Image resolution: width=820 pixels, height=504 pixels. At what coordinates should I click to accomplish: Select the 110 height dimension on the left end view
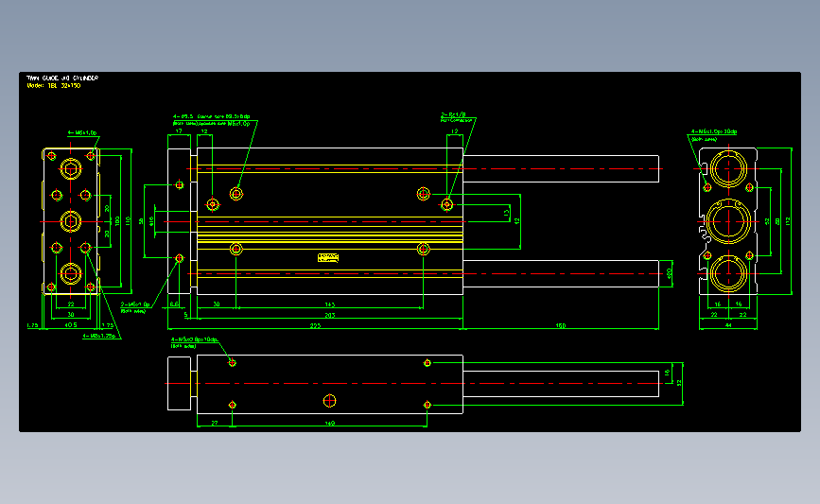(x=128, y=221)
